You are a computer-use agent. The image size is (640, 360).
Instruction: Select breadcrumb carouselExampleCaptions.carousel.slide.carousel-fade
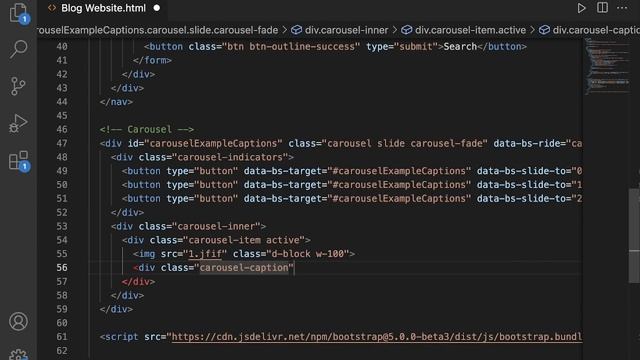click(158, 30)
